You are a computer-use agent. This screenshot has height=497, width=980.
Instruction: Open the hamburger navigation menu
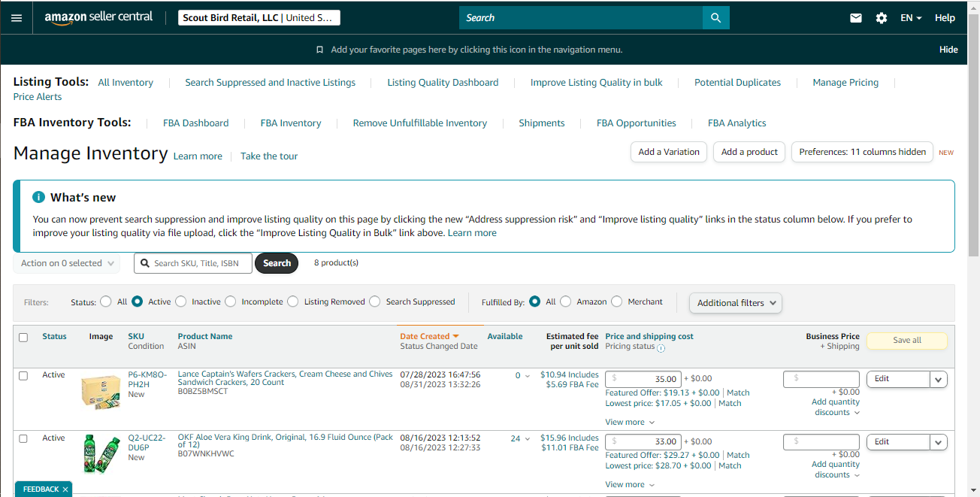point(17,17)
